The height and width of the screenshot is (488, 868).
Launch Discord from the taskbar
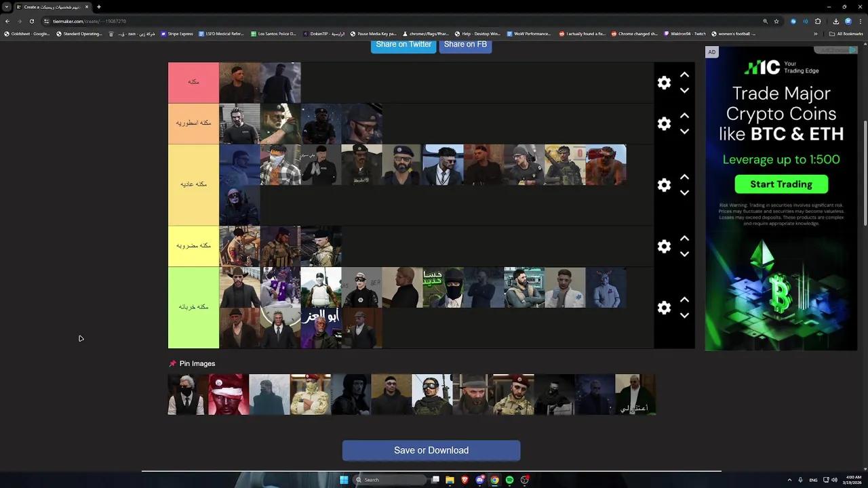click(x=479, y=480)
